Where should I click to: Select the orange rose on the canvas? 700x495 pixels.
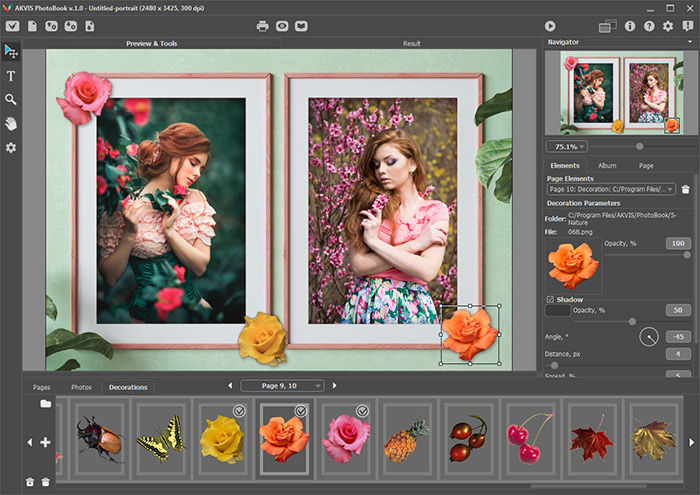click(x=470, y=334)
